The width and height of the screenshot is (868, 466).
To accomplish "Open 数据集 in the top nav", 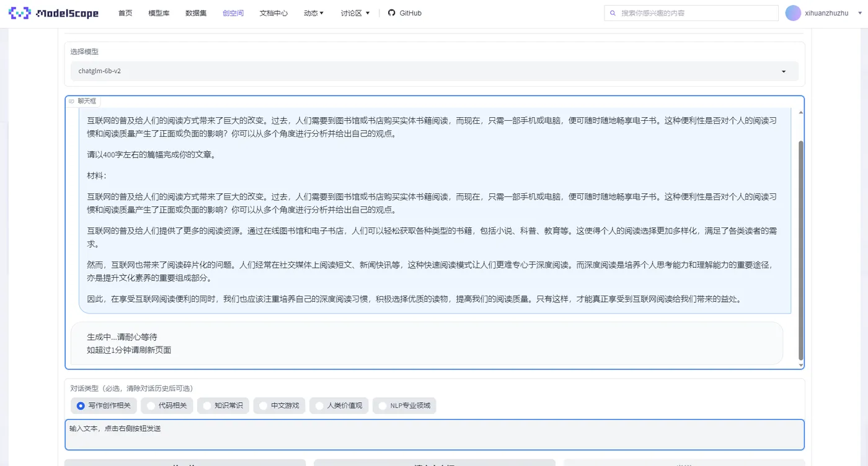I will coord(196,13).
